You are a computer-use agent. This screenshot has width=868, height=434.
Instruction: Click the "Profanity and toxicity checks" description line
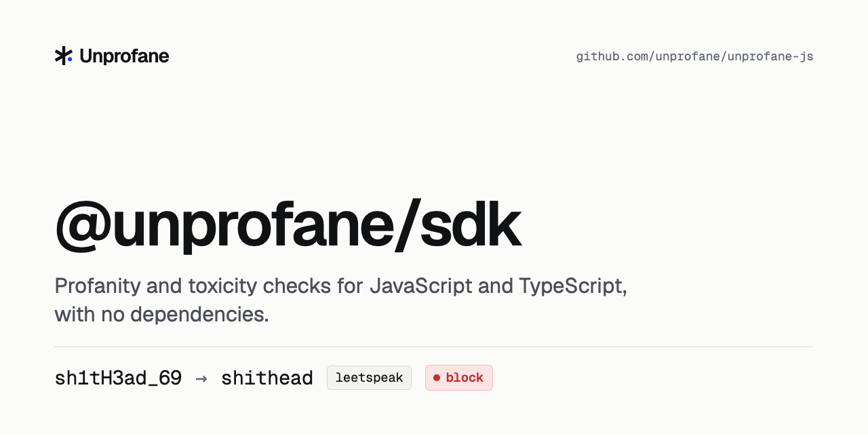341,286
